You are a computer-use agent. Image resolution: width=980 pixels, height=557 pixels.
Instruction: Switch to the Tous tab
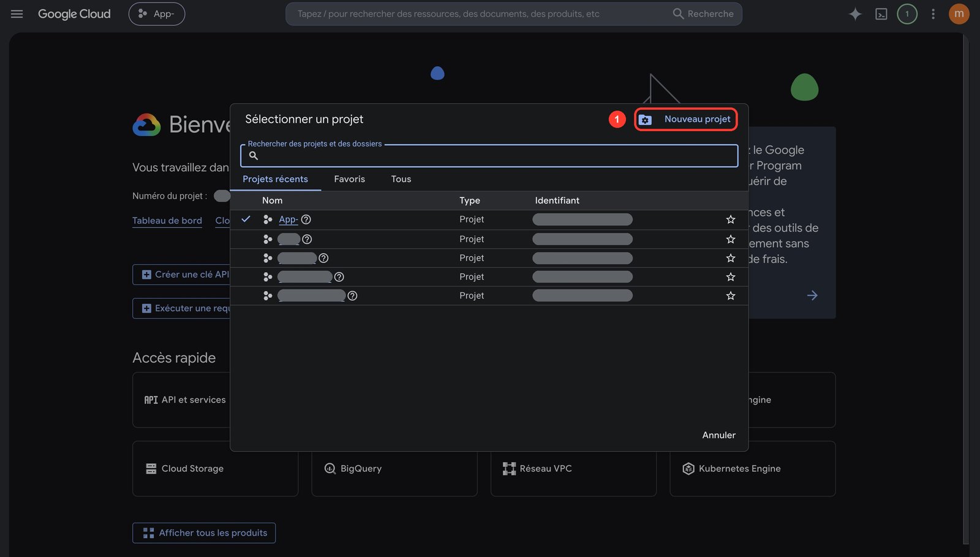click(x=401, y=179)
